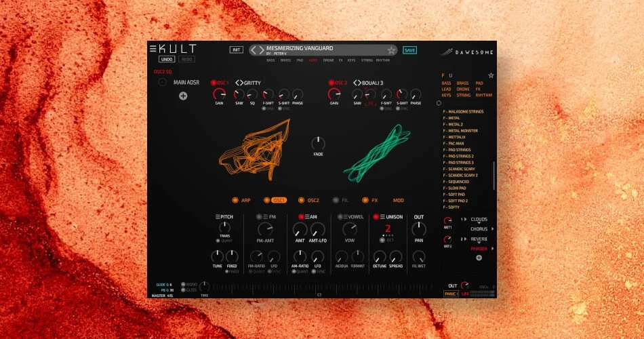Open the hamburger menu beside the KULT logo
Screen dimensions: 644x339
coord(153,49)
